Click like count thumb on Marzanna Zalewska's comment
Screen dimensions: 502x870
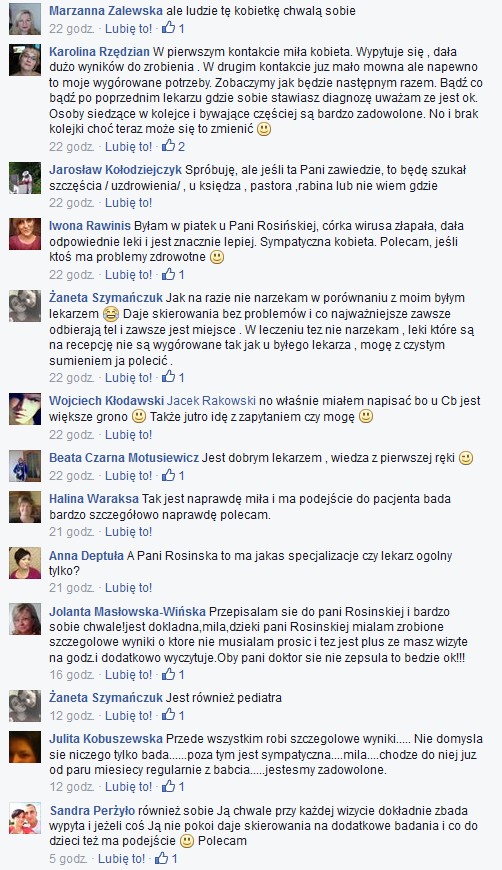pos(173,28)
